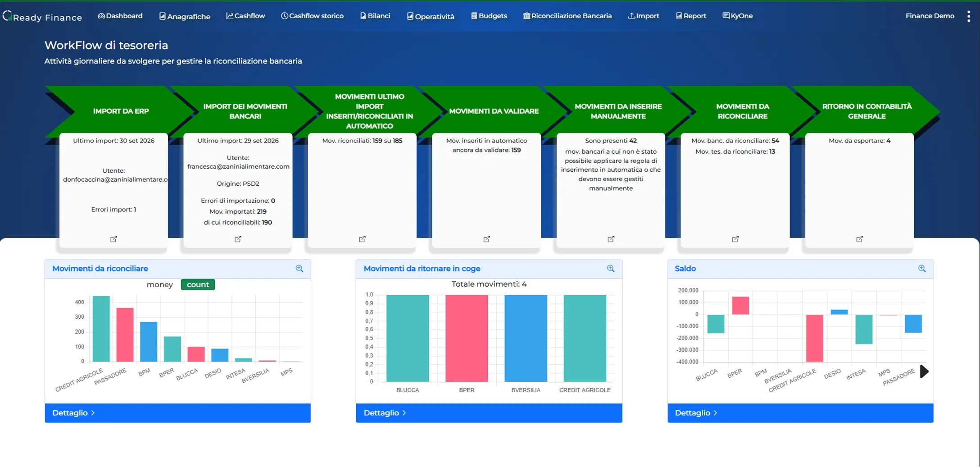980x467 pixels.
Task: Open the three-dot options menu
Action: (968, 16)
